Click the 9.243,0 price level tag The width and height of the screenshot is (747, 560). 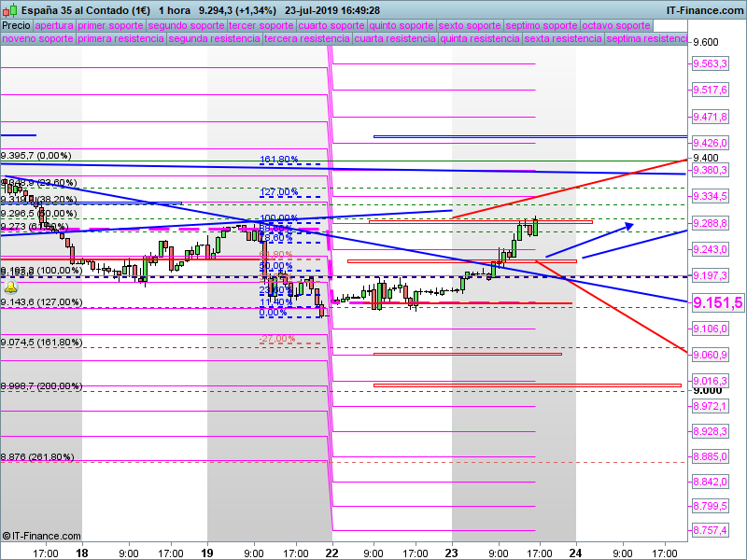710,249
